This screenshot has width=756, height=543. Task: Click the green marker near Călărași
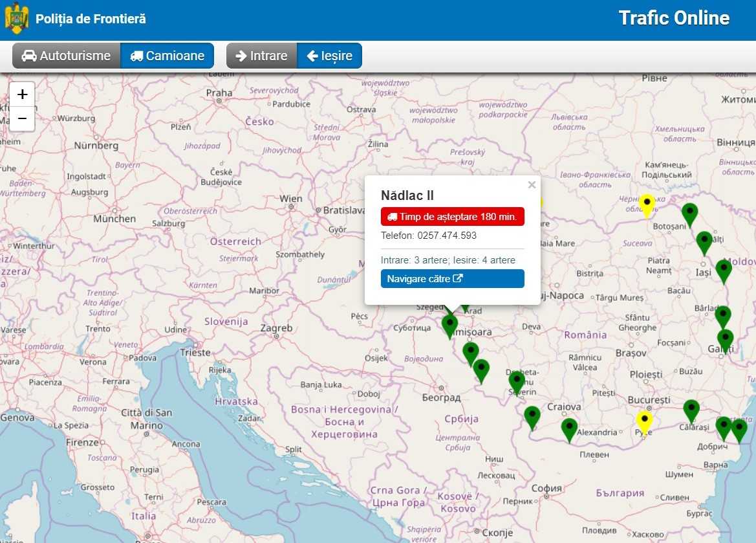(x=691, y=410)
